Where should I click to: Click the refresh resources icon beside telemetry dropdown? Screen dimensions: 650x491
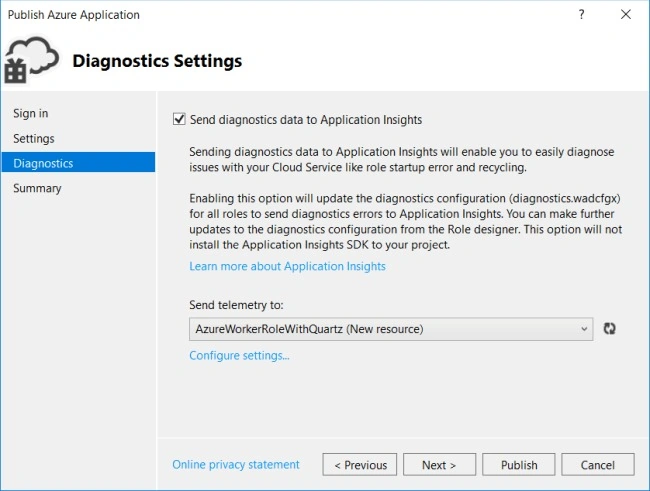pos(609,329)
